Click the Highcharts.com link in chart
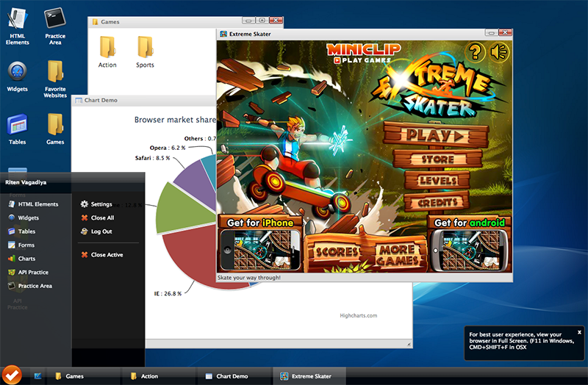The width and height of the screenshot is (588, 385). tap(359, 316)
